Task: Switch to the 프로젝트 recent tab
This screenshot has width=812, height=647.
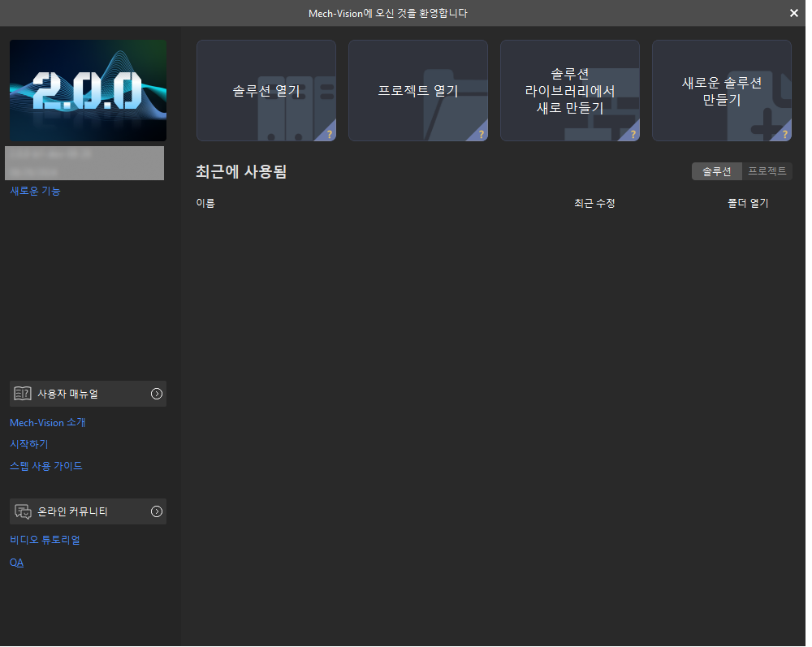Action: click(767, 171)
